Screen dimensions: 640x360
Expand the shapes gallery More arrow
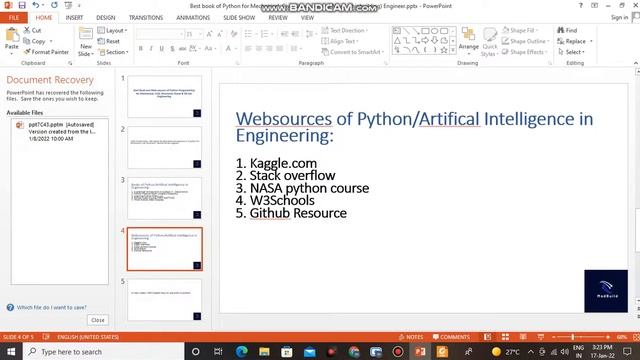coord(453,50)
